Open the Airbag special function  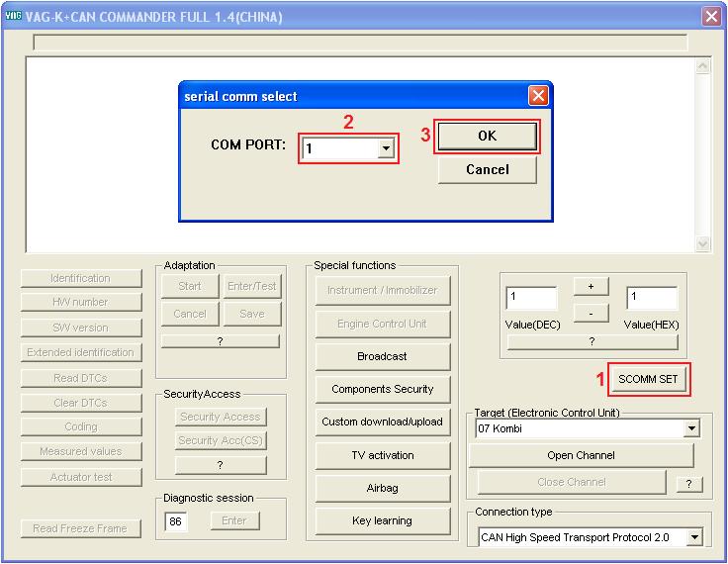(382, 488)
